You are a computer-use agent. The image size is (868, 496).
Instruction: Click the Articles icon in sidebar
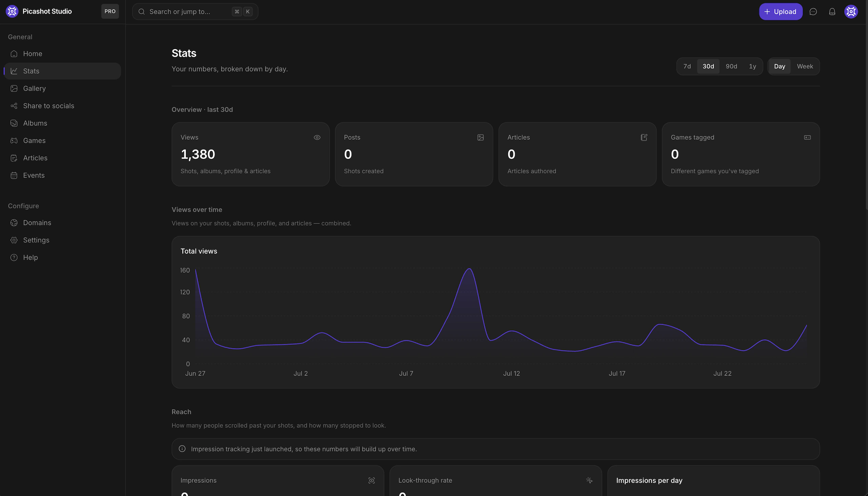pos(14,158)
